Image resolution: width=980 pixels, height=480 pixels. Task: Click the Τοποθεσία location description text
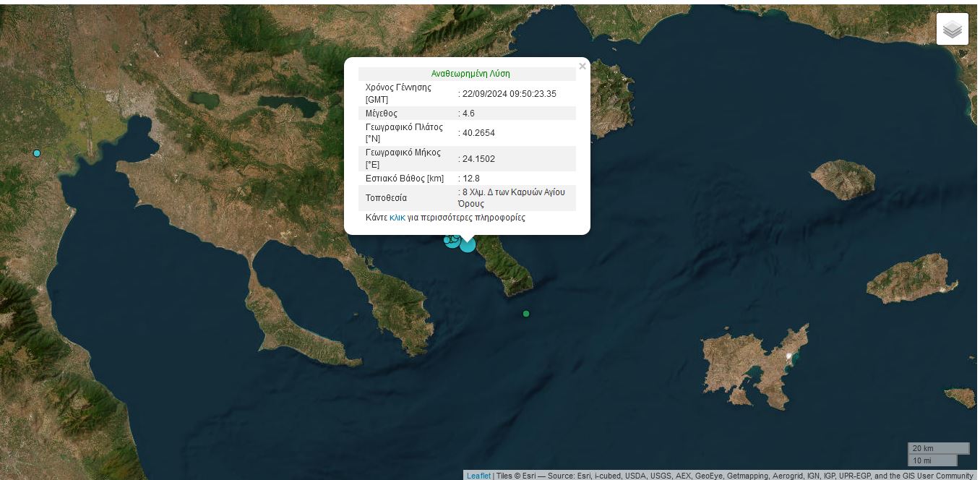(516, 198)
